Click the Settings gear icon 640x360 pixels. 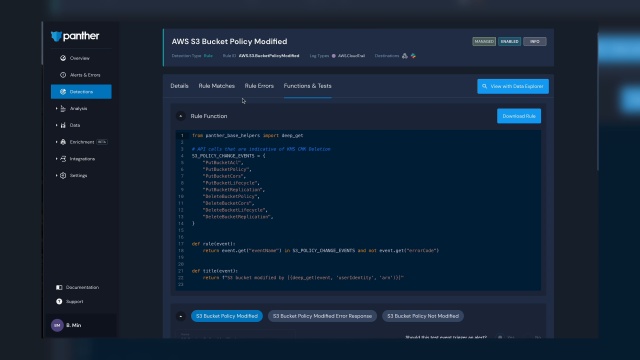click(x=63, y=175)
